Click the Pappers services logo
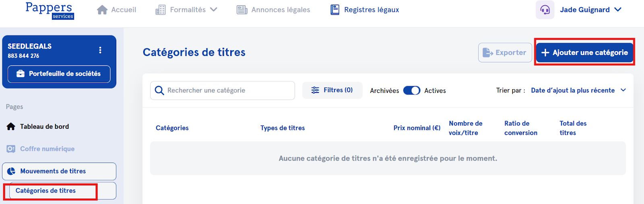This screenshot has height=204, width=644. [x=50, y=10]
